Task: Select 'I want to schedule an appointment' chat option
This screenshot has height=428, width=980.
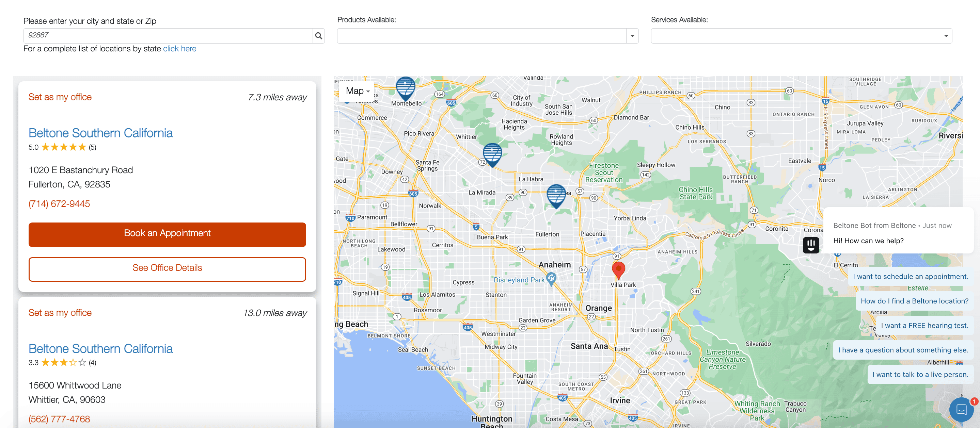Action: point(910,276)
